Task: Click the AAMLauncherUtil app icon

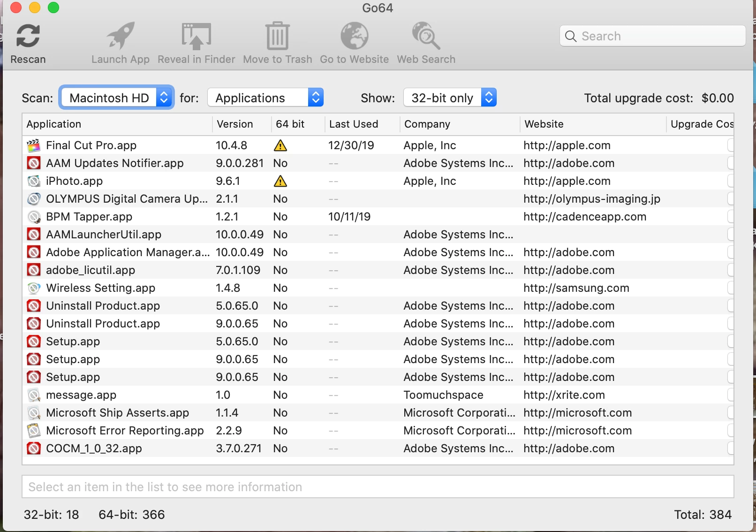Action: coord(34,235)
